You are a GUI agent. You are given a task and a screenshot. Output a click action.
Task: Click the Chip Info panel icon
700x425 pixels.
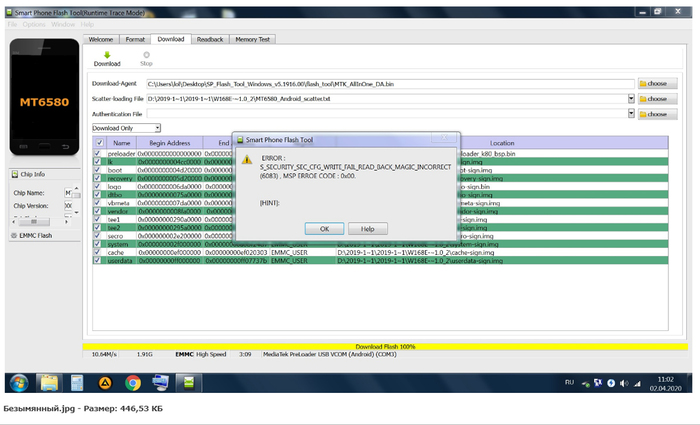pyautogui.click(x=15, y=174)
